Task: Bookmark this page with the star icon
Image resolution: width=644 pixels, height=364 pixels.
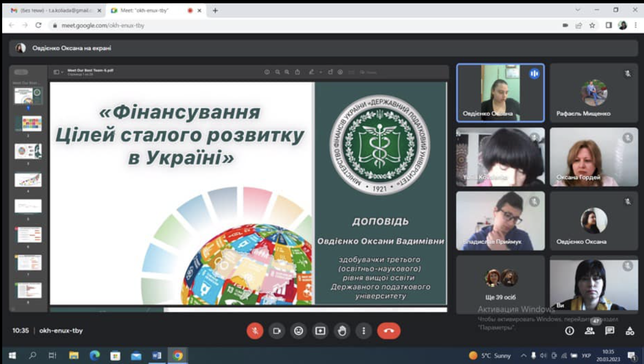Action: [x=592, y=25]
